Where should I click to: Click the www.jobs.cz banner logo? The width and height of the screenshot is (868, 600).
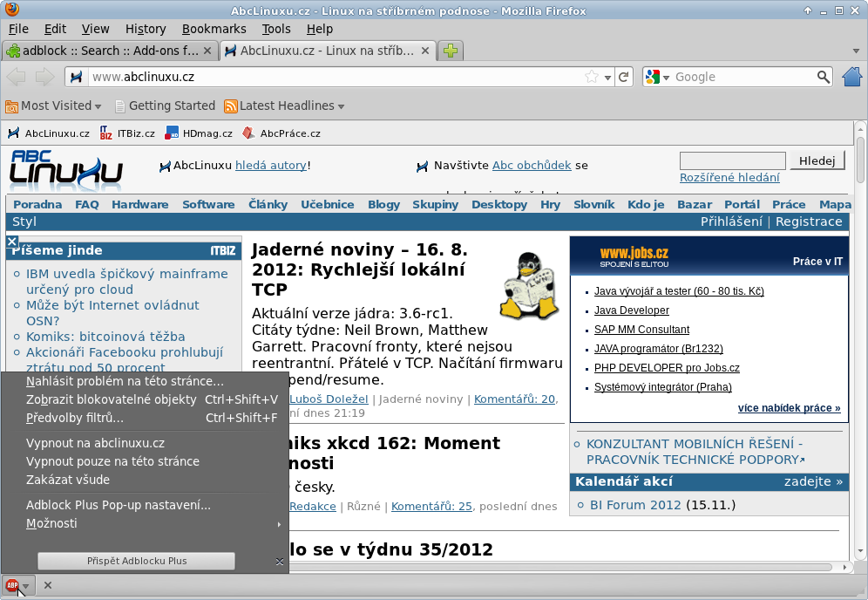[634, 256]
